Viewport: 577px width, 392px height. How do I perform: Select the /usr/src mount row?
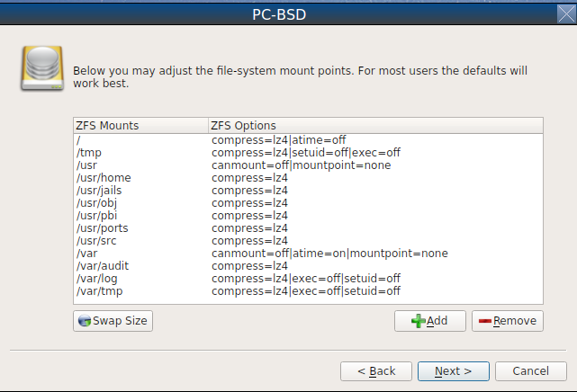(309, 241)
